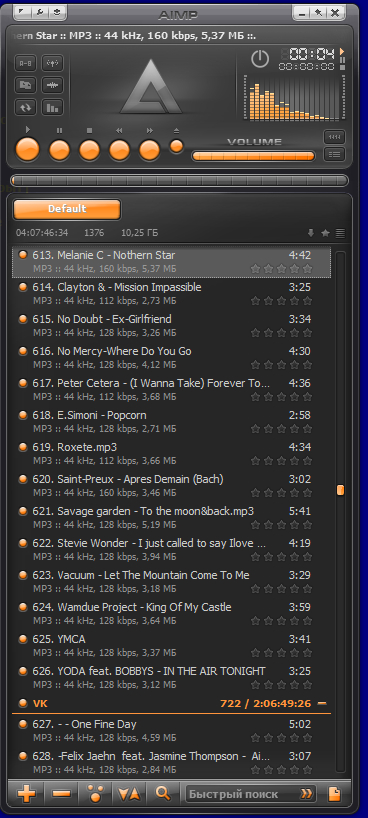Rate YMCA track with third star

[x=281, y=653]
